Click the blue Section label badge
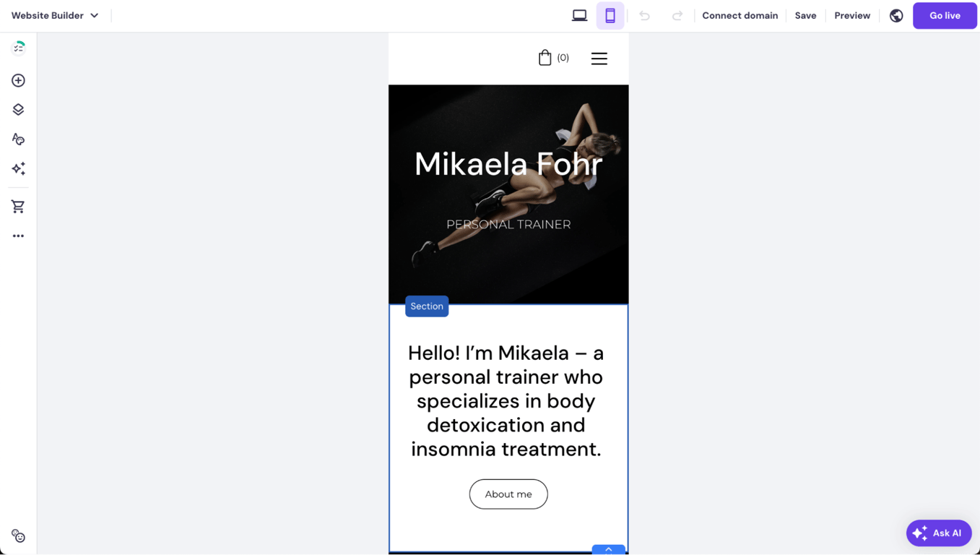Screen dimensions: 980x555 point(426,306)
